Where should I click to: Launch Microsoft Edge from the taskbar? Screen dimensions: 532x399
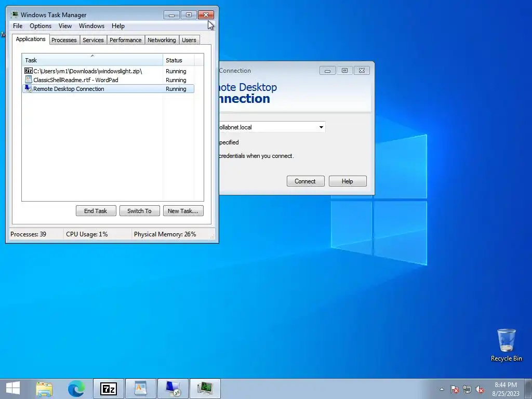pyautogui.click(x=76, y=389)
